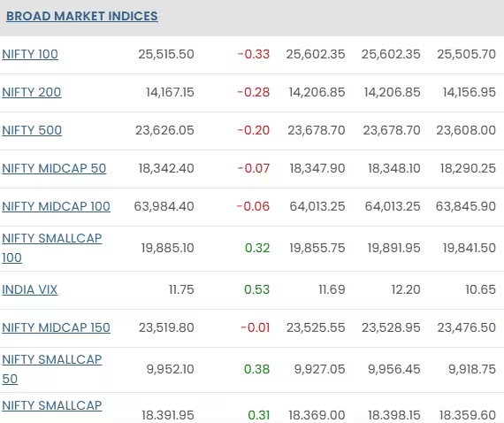This screenshot has width=504, height=423.
Task: Open the NIFTY MIDCAP 100 link
Action: tap(56, 206)
